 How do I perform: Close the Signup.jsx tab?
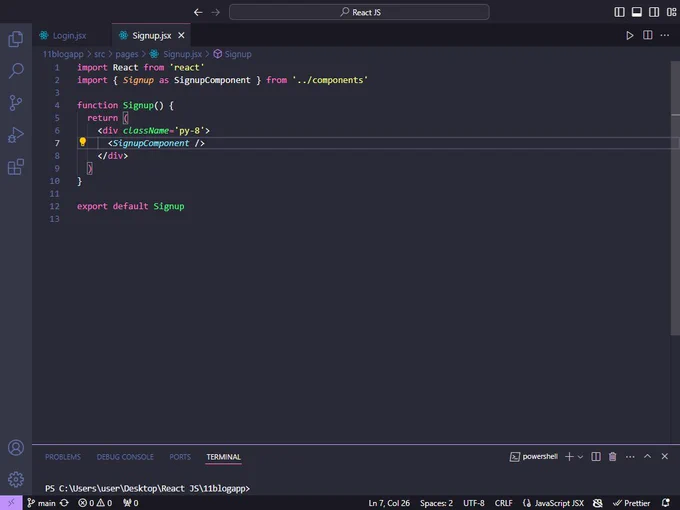(x=181, y=36)
